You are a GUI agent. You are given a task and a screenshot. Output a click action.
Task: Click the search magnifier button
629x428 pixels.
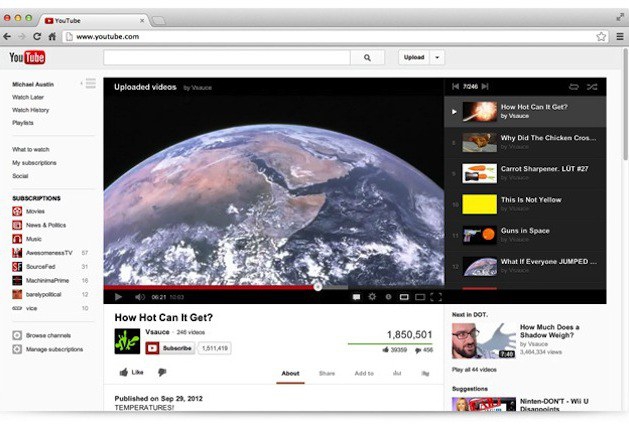click(x=367, y=57)
